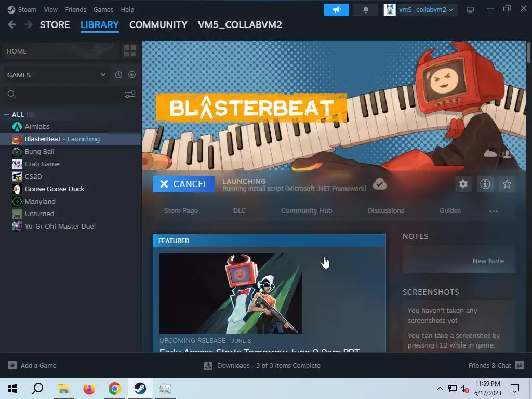Open BlasterBeat DLC link
532x399 pixels.
click(x=239, y=211)
